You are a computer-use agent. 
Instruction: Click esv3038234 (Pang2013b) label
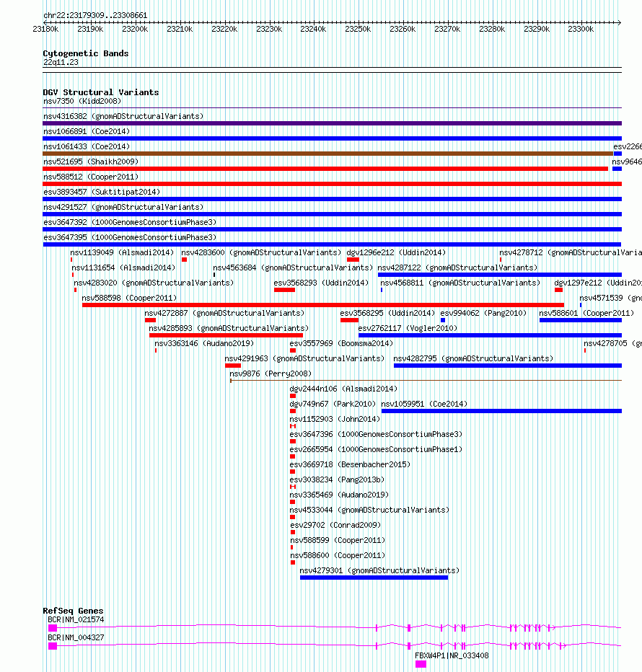[337, 479]
